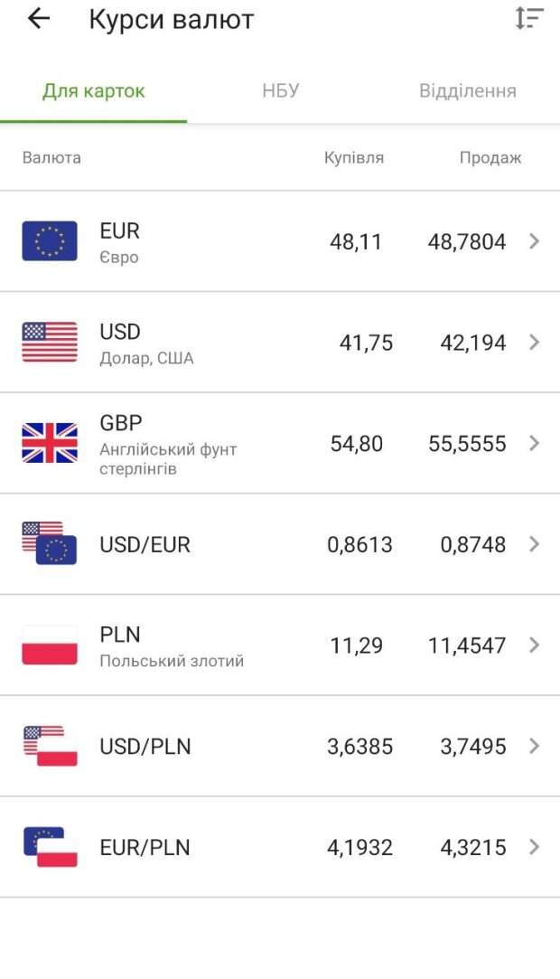Switch to the Відділення tab
Image resolution: width=560 pixels, height=979 pixels.
coord(467,91)
